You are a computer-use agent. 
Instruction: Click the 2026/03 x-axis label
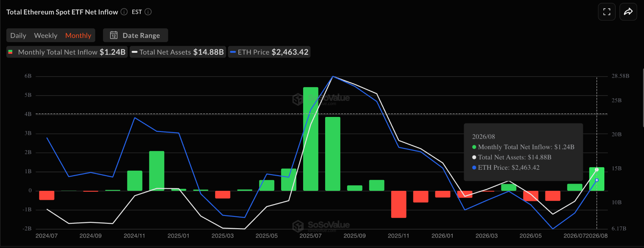[x=486, y=236]
